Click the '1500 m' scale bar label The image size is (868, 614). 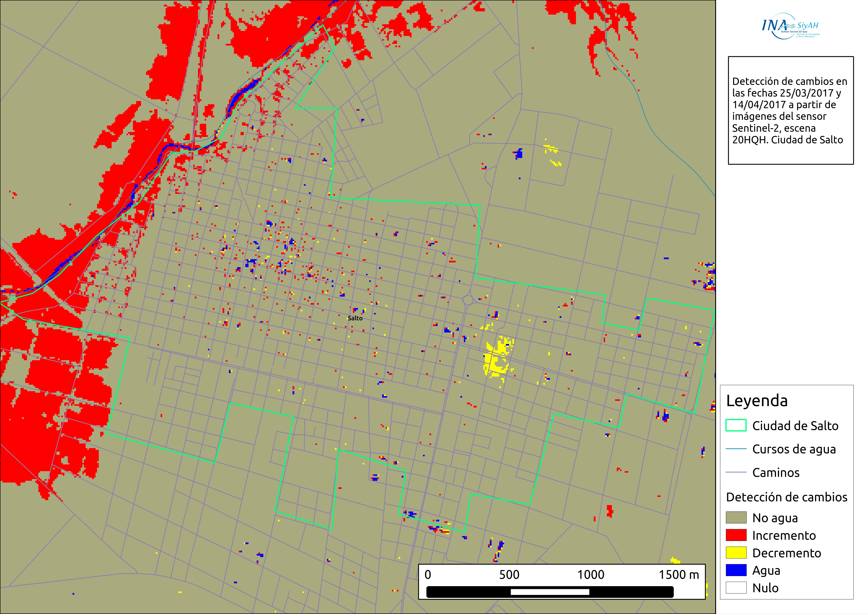679,575
